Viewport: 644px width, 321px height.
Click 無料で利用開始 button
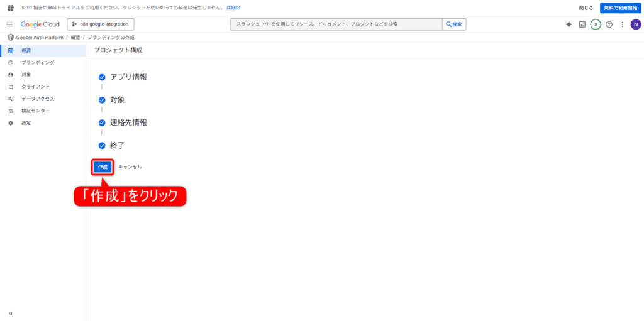click(x=619, y=8)
